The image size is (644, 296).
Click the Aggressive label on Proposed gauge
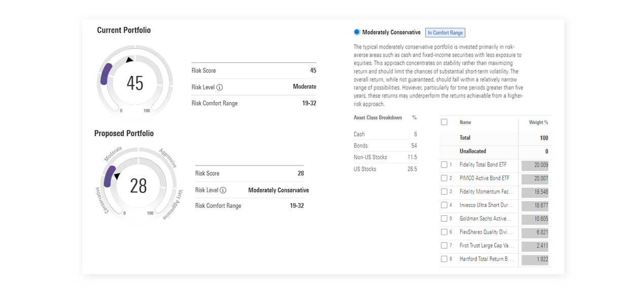167,158
